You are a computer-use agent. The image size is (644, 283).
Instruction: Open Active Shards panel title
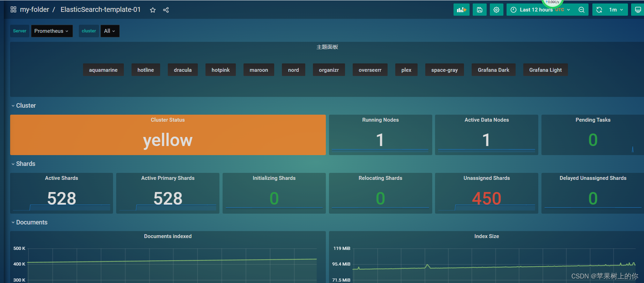click(x=61, y=178)
